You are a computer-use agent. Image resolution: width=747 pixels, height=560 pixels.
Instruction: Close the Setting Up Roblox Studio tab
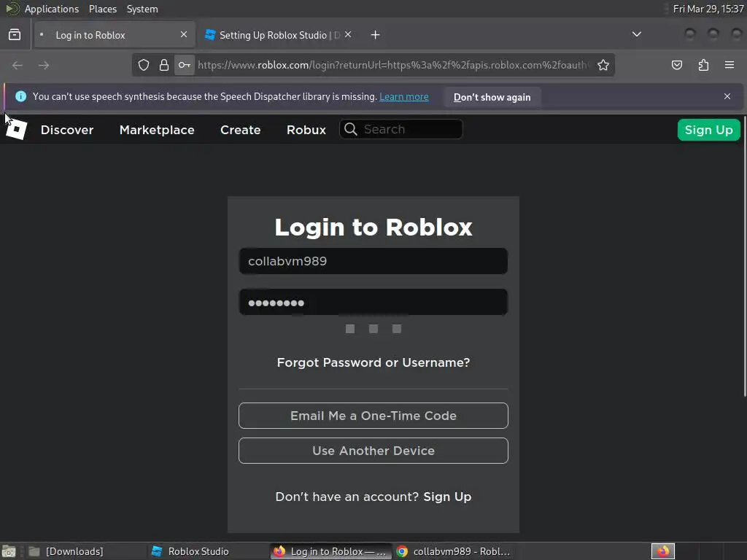(348, 35)
